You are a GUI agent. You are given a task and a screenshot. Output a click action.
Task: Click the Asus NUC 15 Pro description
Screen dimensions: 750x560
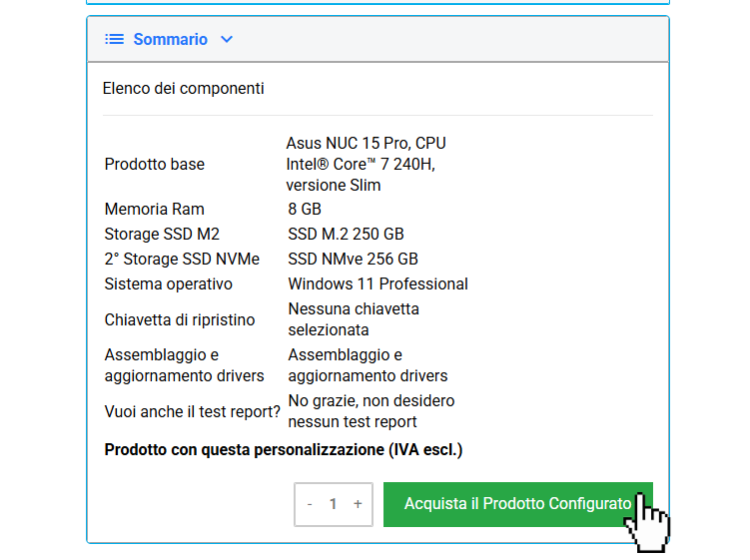[366, 164]
